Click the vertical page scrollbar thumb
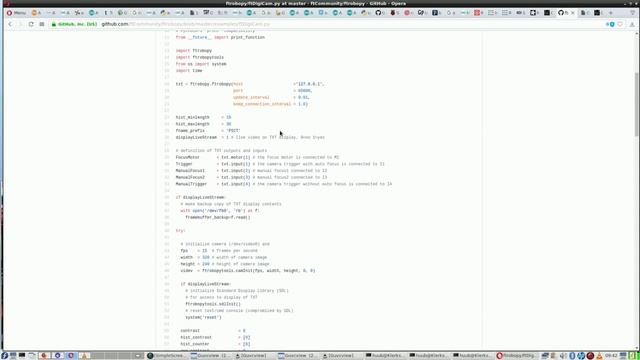This screenshot has width=640, height=360. pos(637,104)
